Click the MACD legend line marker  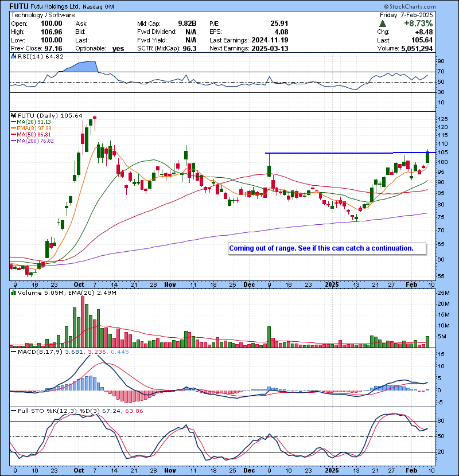tap(13, 352)
